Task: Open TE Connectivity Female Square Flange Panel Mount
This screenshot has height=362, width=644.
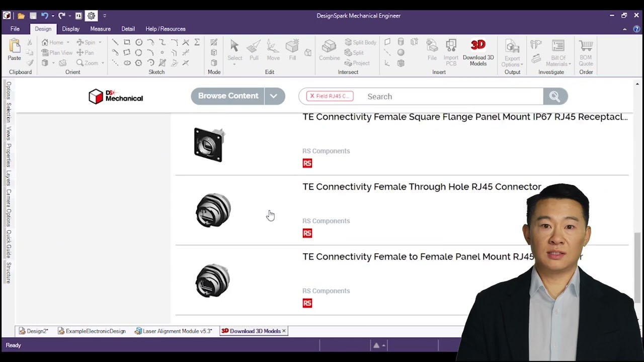Action: (465, 117)
